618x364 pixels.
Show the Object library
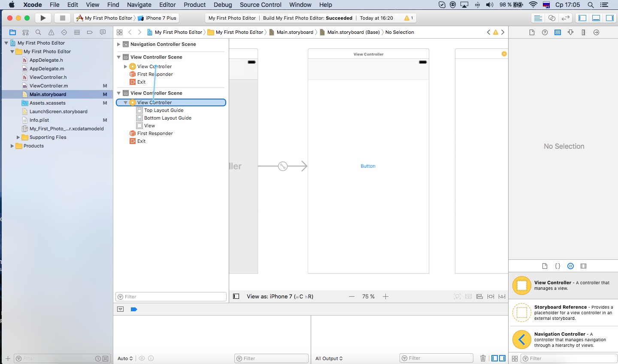[570, 266]
